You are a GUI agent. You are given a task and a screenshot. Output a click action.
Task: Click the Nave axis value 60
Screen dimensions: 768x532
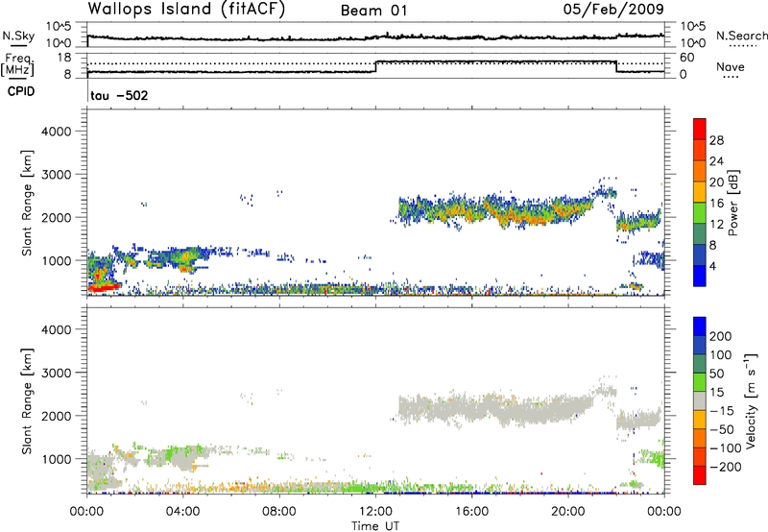pos(687,58)
